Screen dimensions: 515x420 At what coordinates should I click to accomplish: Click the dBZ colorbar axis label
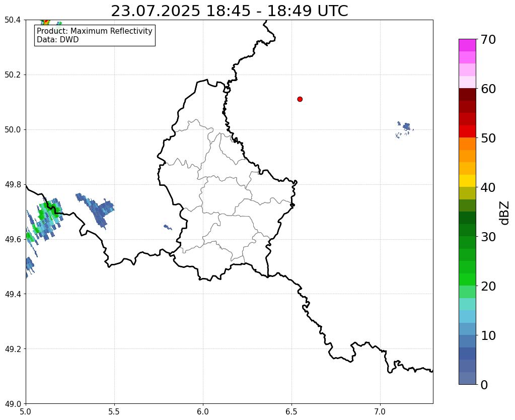pyautogui.click(x=505, y=213)
